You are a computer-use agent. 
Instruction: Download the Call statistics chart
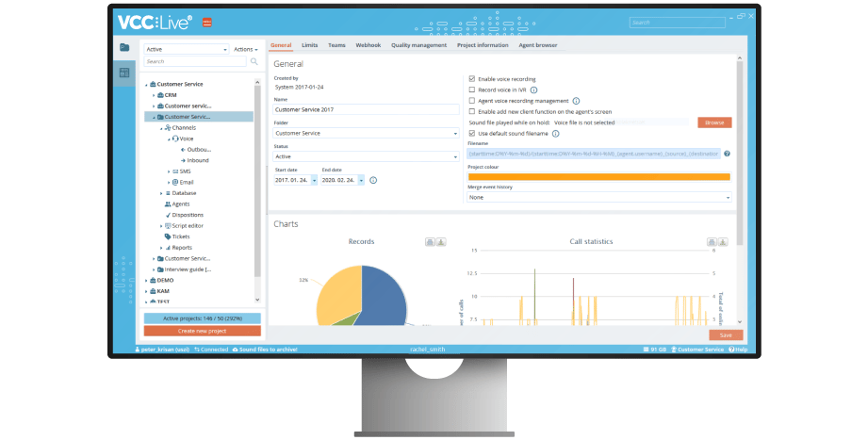pos(723,242)
